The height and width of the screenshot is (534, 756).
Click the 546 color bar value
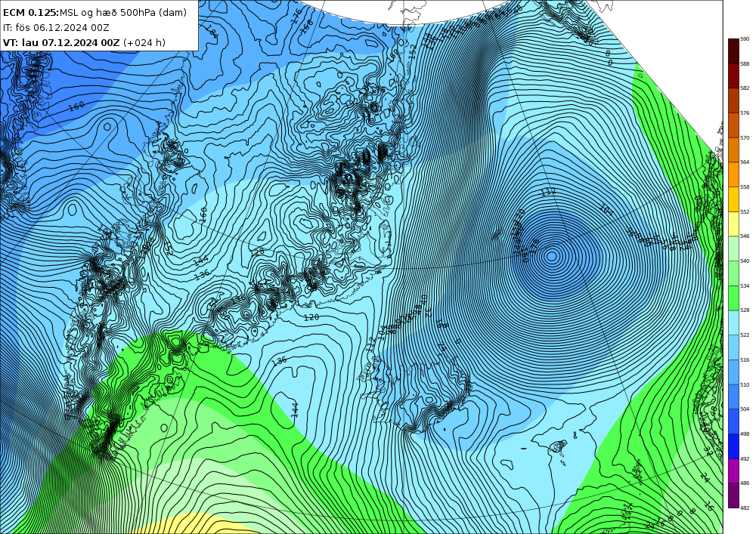pos(745,236)
